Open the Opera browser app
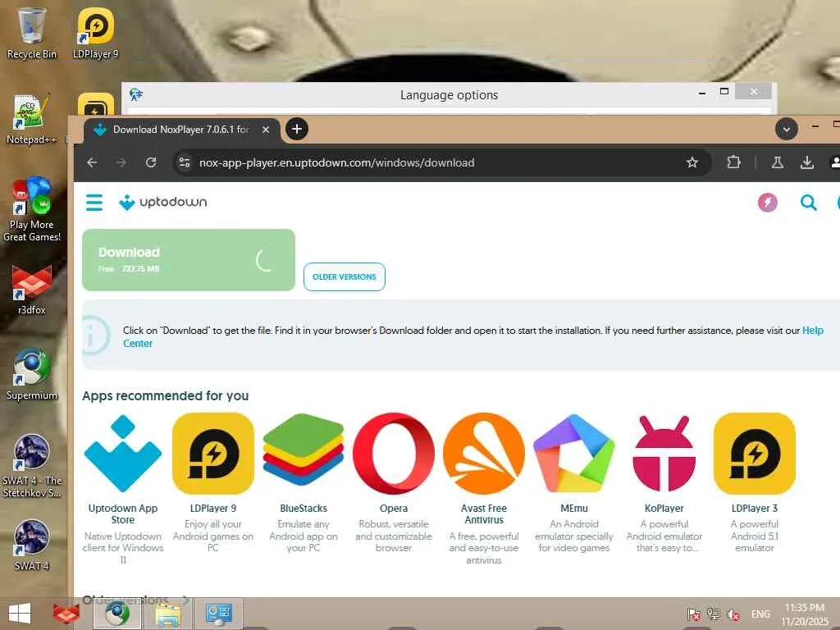 [394, 482]
